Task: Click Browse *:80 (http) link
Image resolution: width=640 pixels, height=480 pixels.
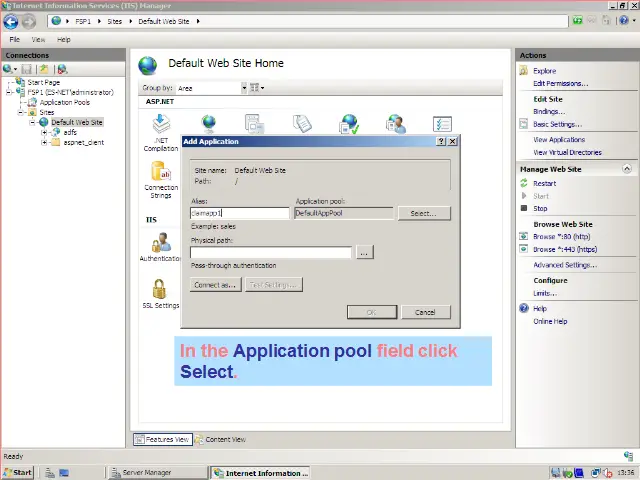Action: (x=562, y=236)
